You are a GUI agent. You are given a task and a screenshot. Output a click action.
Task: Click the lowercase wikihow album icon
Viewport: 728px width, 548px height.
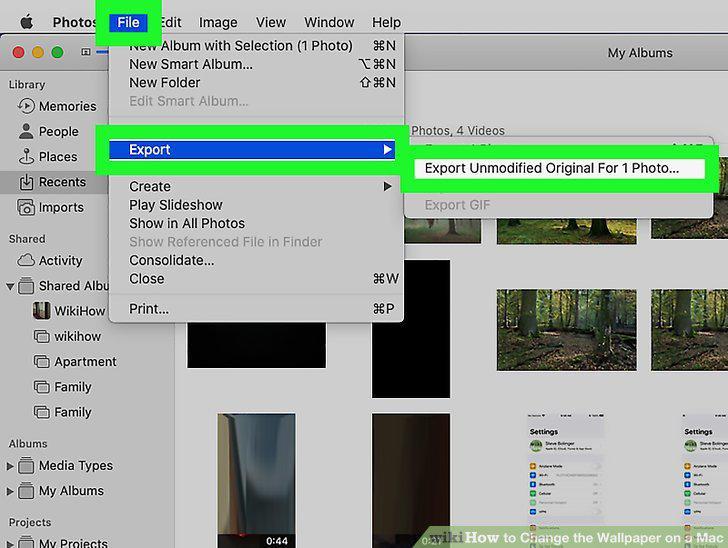(42, 336)
